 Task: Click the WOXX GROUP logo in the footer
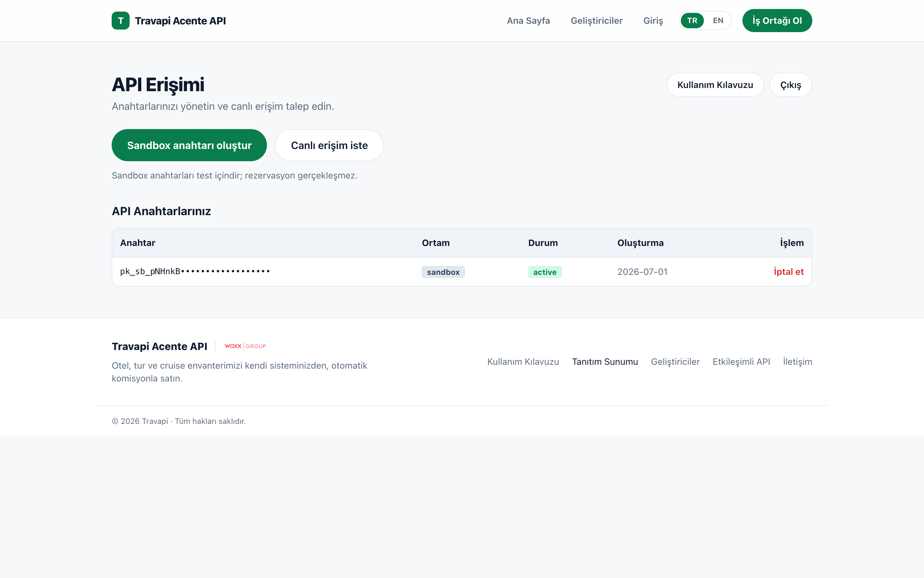click(245, 346)
